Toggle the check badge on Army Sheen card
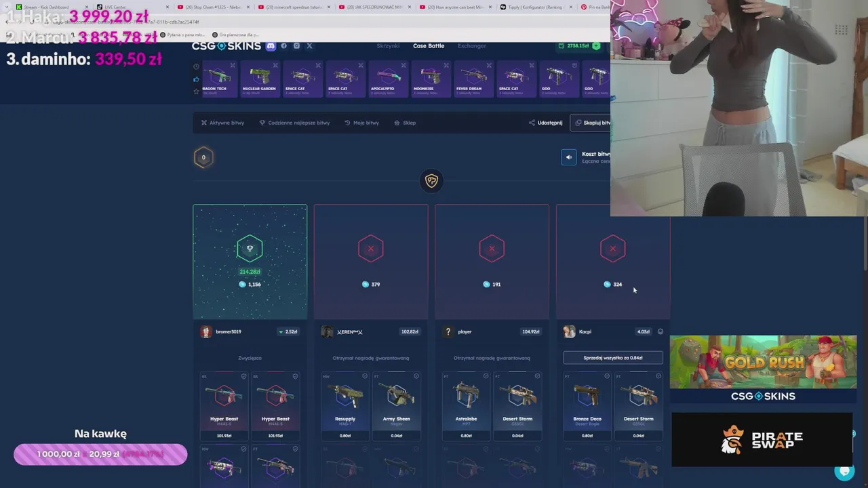Screen dimensions: 868x488 tap(416, 376)
